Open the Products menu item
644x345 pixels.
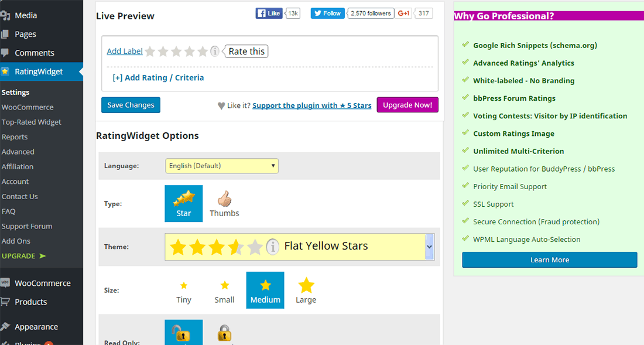[31, 302]
